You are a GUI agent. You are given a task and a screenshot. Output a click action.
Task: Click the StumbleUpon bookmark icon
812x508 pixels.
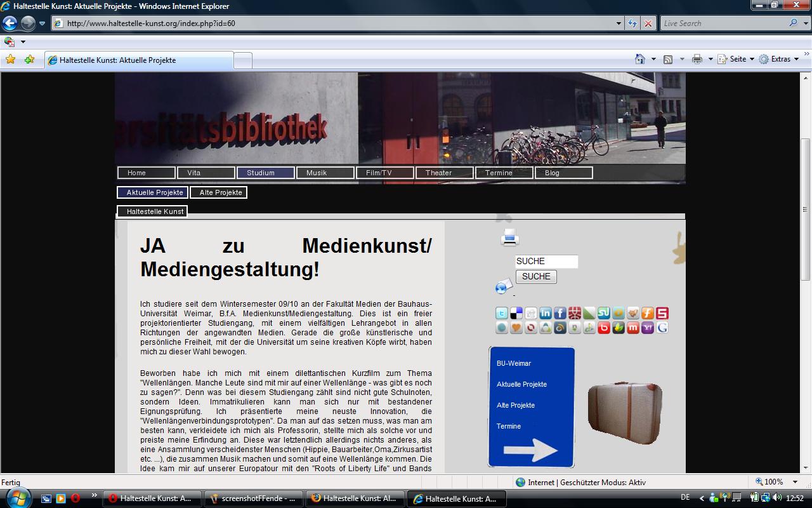(603, 313)
